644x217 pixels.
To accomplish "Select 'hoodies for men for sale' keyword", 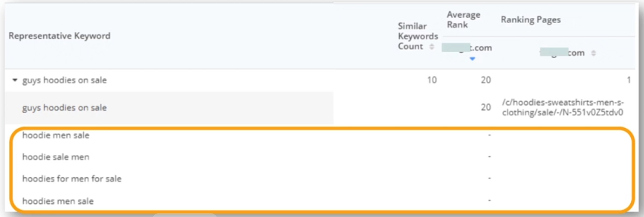I will pyautogui.click(x=72, y=178).
